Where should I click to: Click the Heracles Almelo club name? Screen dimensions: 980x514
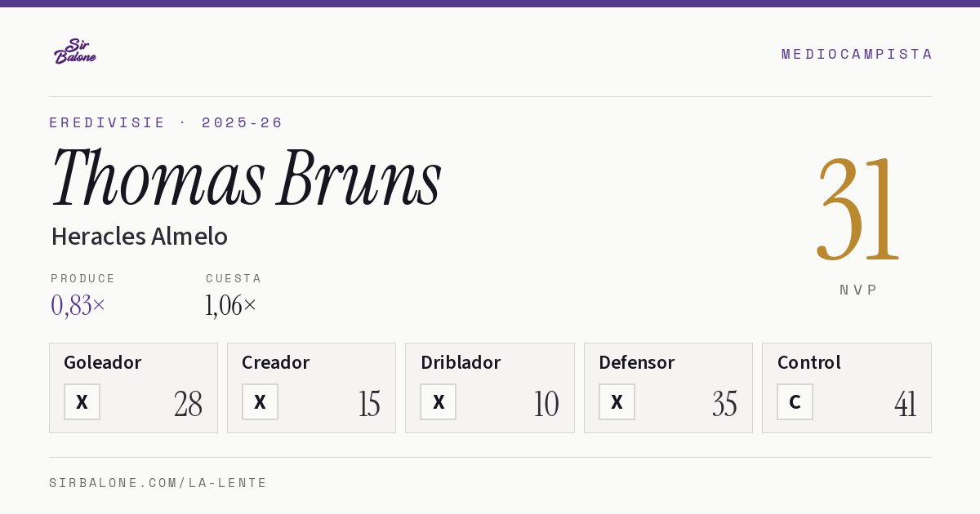click(139, 237)
